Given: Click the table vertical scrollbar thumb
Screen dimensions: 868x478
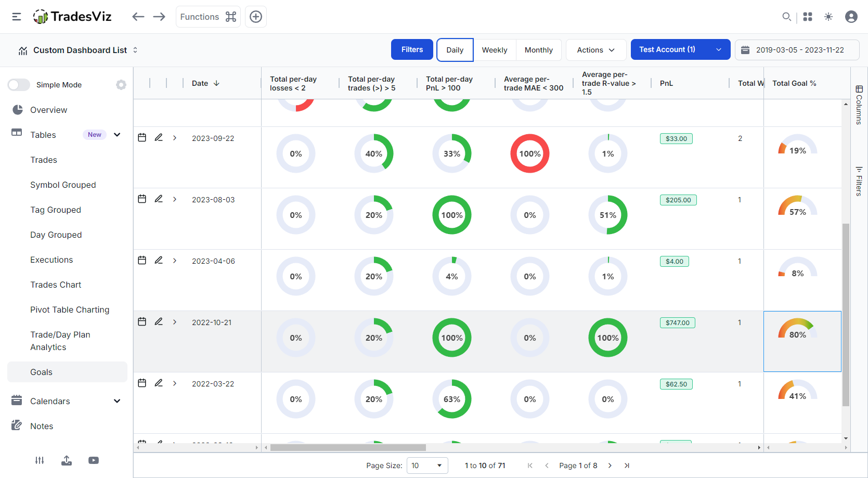Looking at the screenshot, I should [846, 315].
